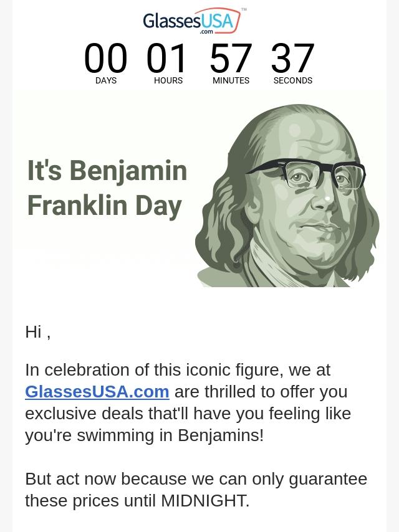
Task: Click the 'swimming in Benjamins!' sentence
Action: (x=170, y=435)
